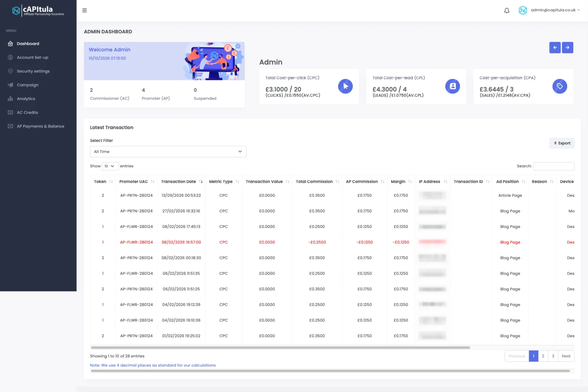Click the Cost-per-click cursor icon
Image resolution: width=588 pixels, height=392 pixels.
coord(345,86)
